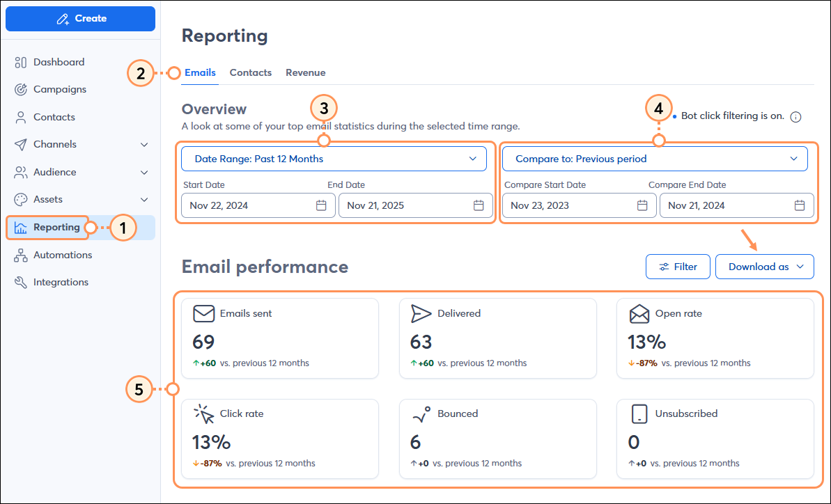Select the Reporting chart icon

[x=20, y=227]
